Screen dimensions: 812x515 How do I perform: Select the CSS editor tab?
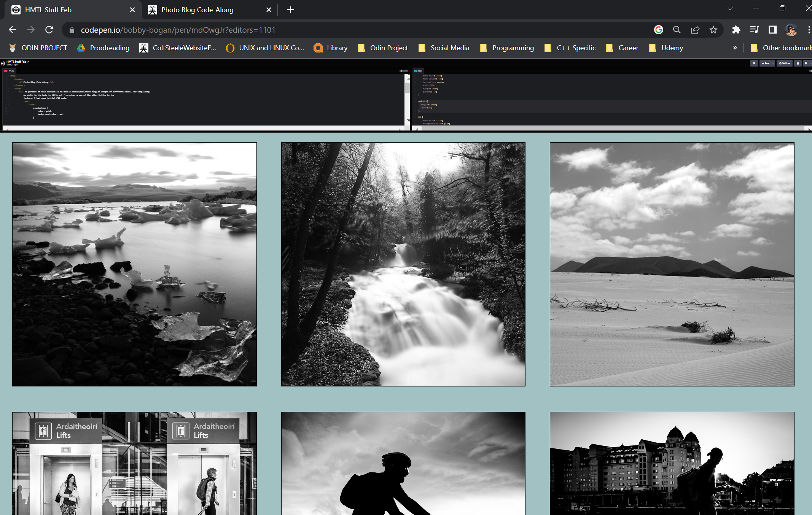[x=418, y=71]
